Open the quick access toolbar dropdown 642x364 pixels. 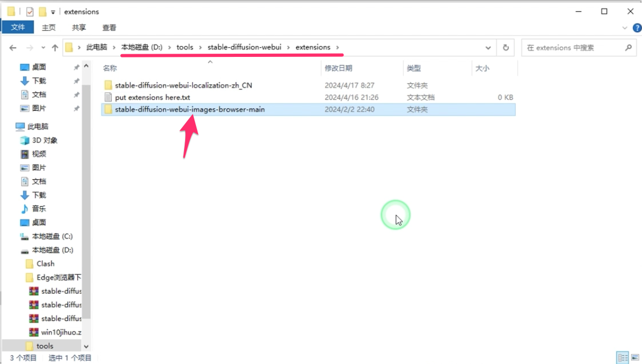(x=53, y=12)
